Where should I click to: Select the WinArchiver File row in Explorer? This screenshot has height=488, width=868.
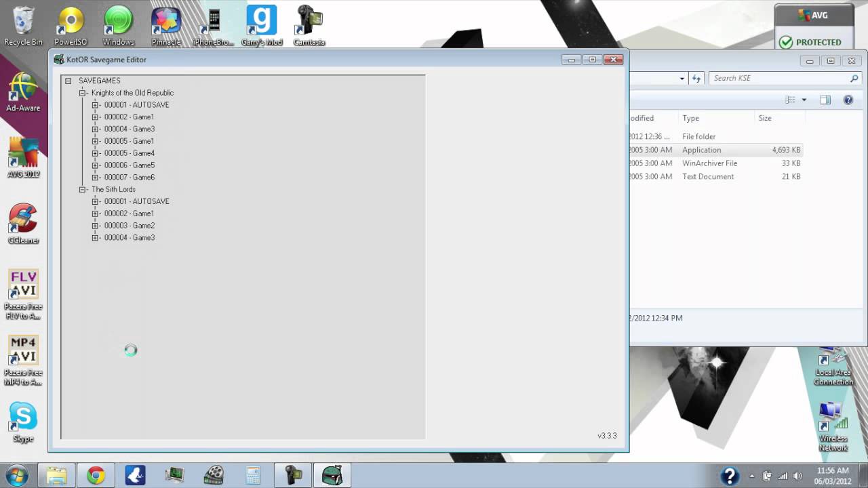(x=717, y=163)
